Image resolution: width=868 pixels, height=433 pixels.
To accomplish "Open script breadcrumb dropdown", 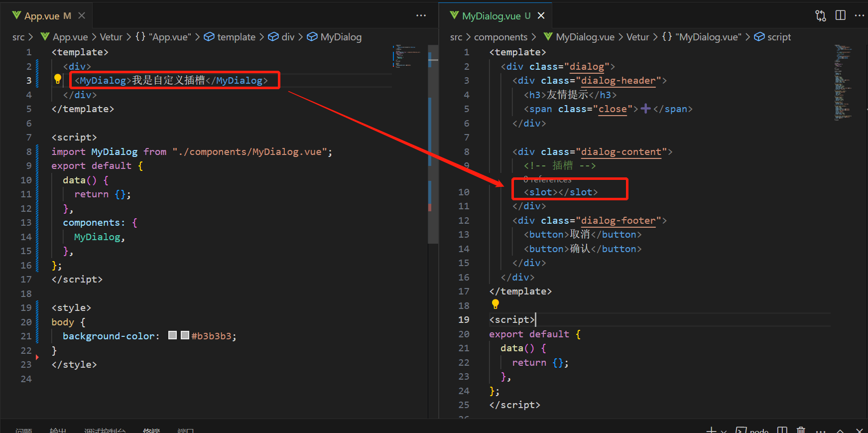I will pos(779,37).
